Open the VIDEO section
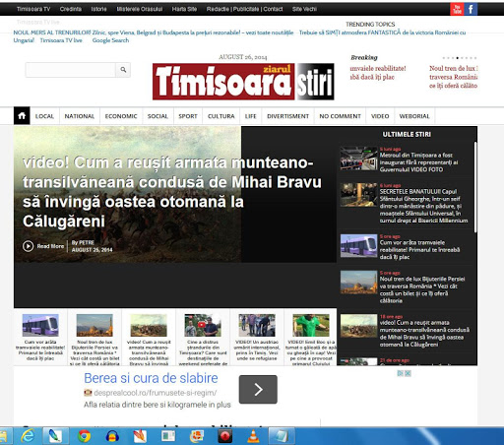This screenshot has height=445, width=504. [380, 116]
